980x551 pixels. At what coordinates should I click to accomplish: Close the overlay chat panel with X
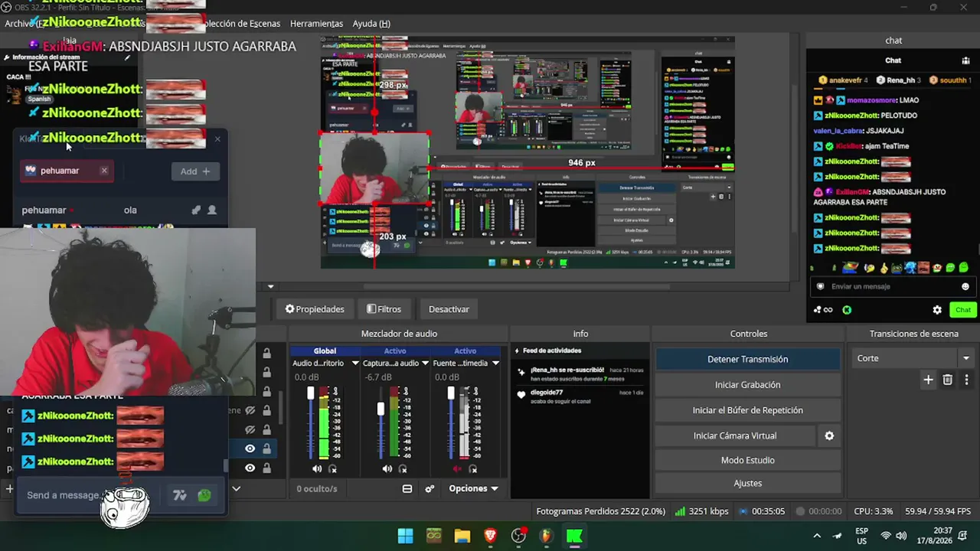tap(217, 139)
